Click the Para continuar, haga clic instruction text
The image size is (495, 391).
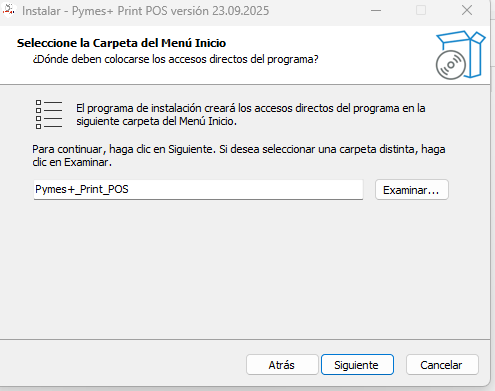coord(239,155)
